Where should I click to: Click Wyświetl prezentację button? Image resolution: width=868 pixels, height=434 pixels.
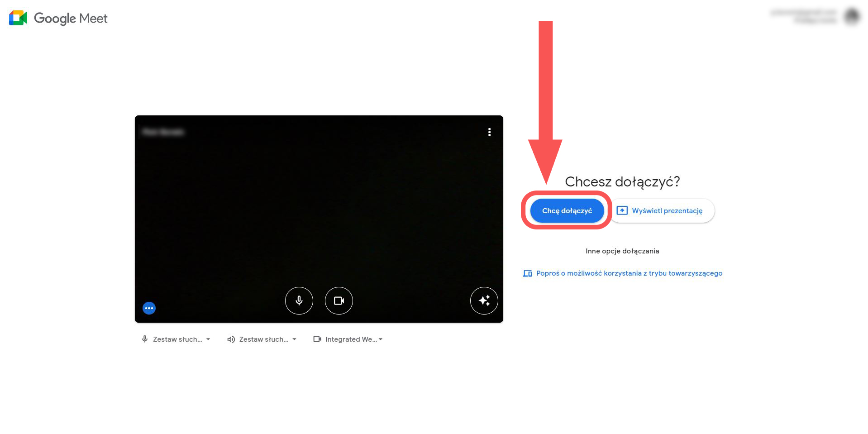tap(662, 211)
